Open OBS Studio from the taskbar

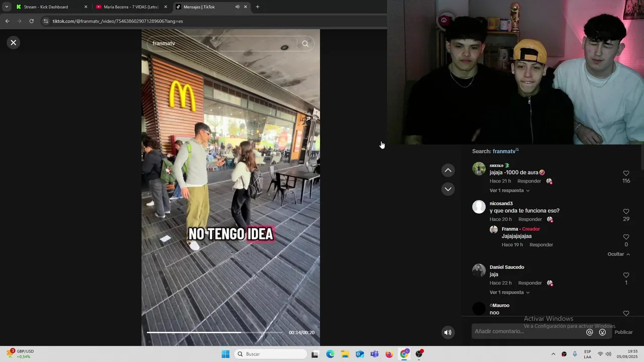tap(419, 354)
